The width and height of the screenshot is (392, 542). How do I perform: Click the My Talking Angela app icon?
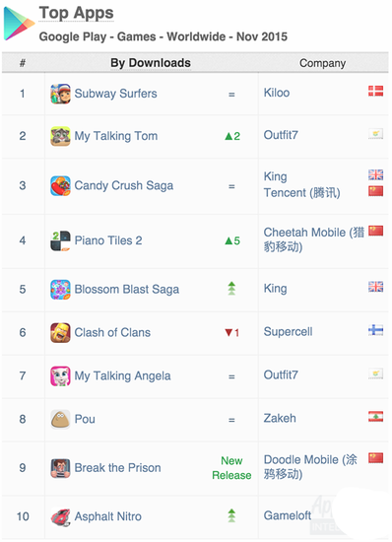pos(60,376)
